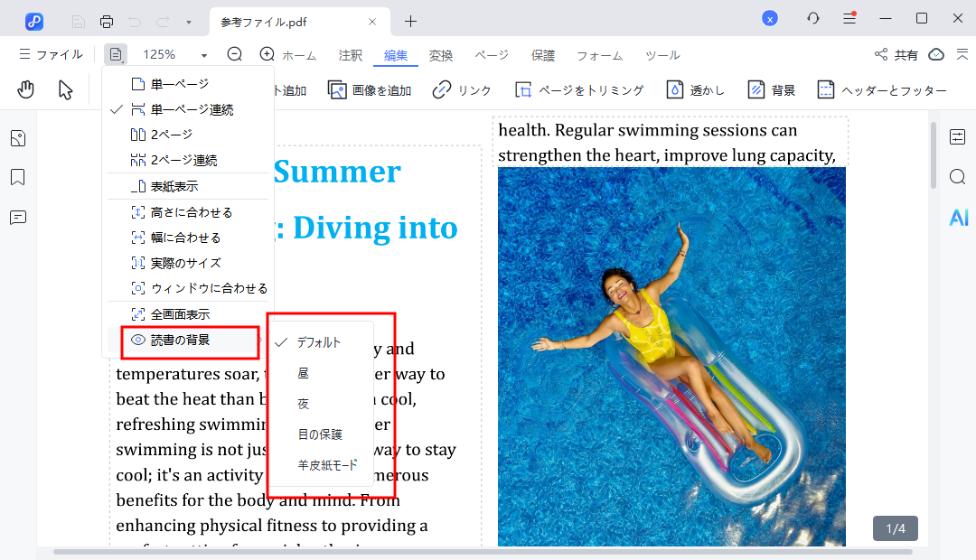
Task: Click the print icon
Action: coord(107,21)
